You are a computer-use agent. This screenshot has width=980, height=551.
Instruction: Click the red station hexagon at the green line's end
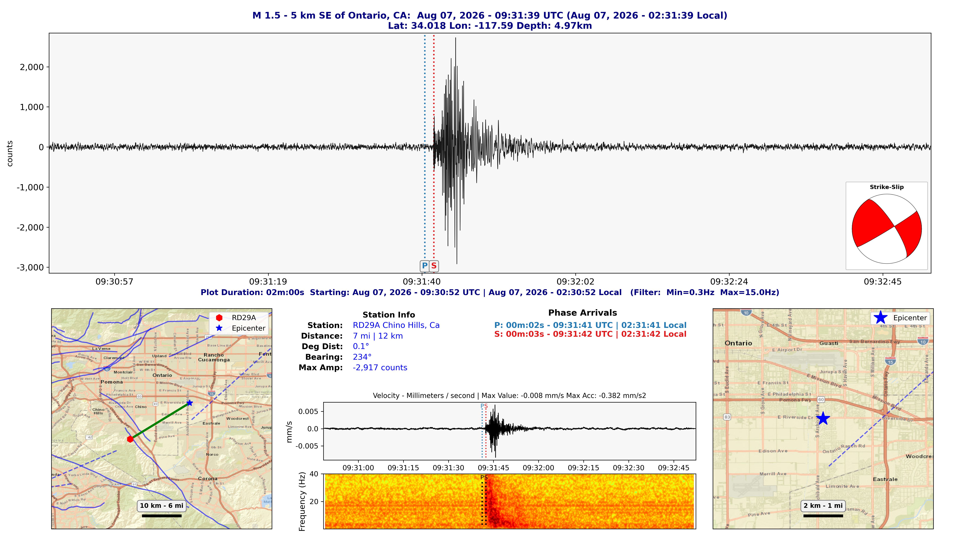[x=130, y=439]
